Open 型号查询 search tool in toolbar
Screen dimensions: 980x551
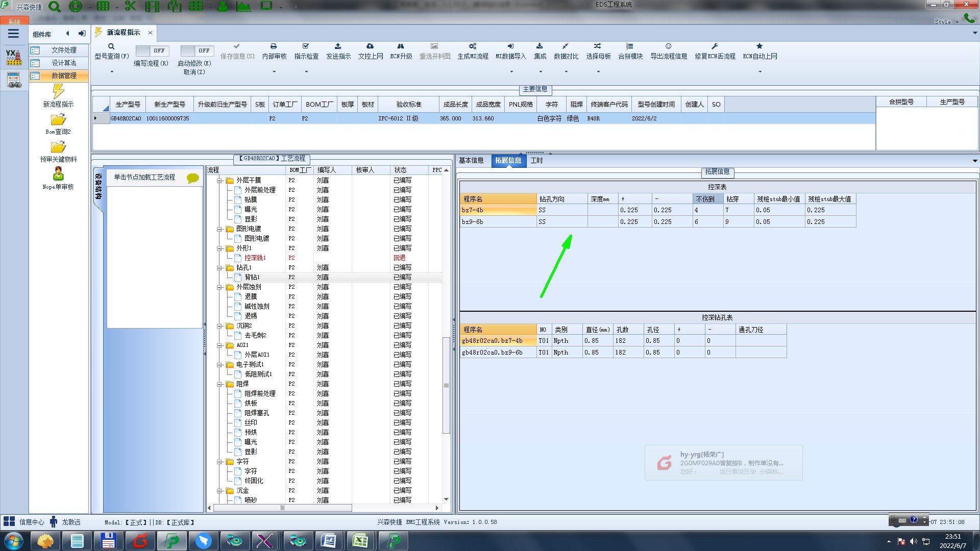click(x=111, y=46)
